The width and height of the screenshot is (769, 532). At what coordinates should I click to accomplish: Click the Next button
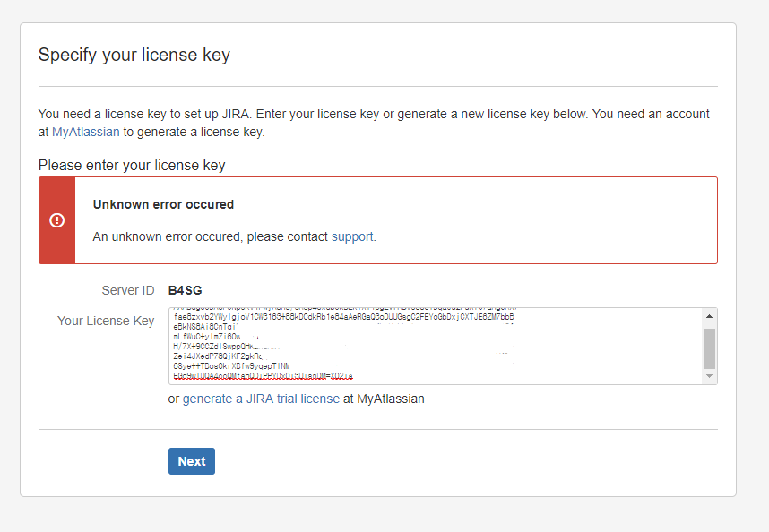click(192, 461)
